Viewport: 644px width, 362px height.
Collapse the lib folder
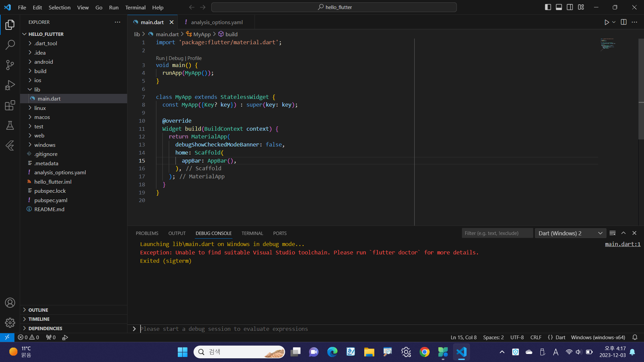[74, 89]
